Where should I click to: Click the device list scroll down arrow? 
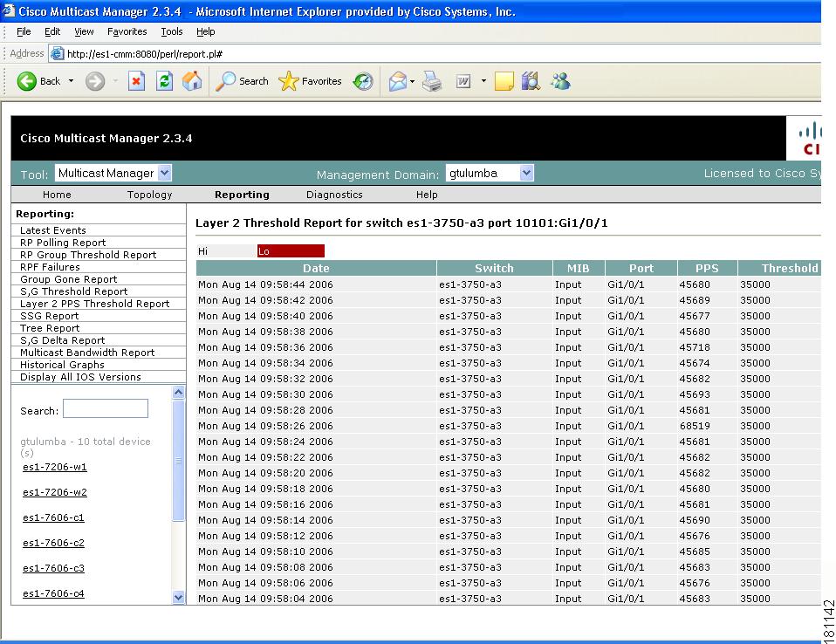179,598
